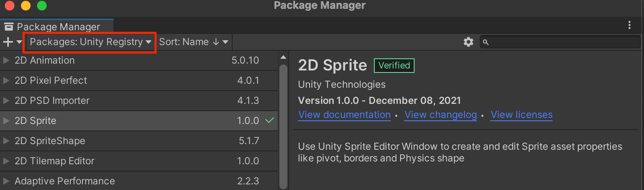The height and width of the screenshot is (190, 644).
Task: Open the Sort: Name dropdown
Action: coord(194,42)
